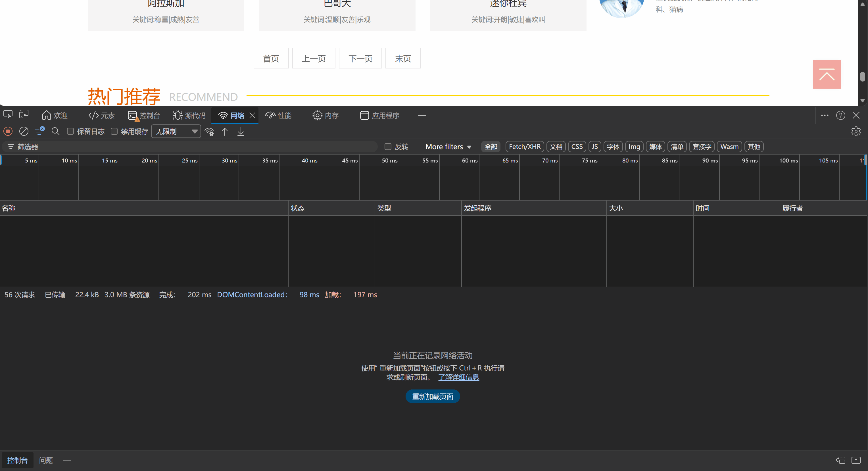Image resolution: width=868 pixels, height=471 pixels.
Task: Select the inspect element tool
Action: [x=7, y=114]
